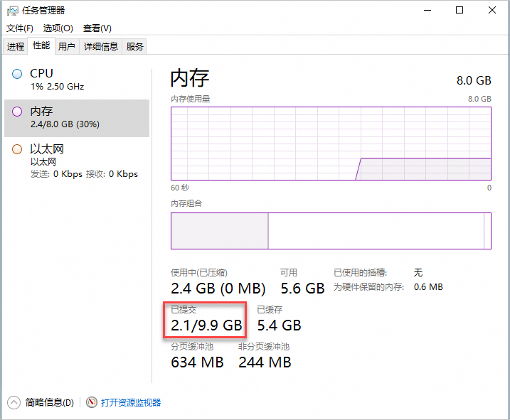
Task: Click the 以太网 orange circle icon
Action: [17, 149]
